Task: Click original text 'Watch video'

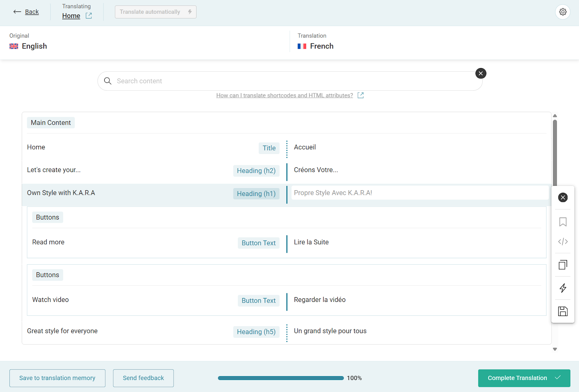Action: [x=50, y=300]
